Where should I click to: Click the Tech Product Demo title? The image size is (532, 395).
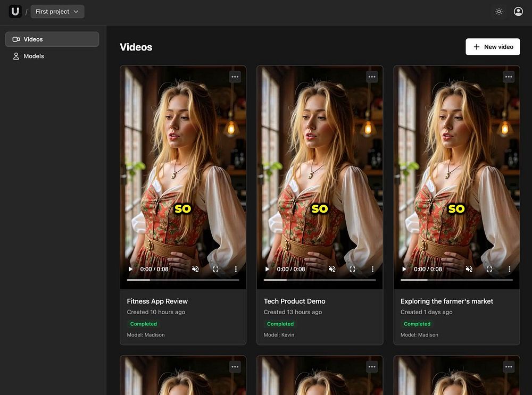coord(295,301)
